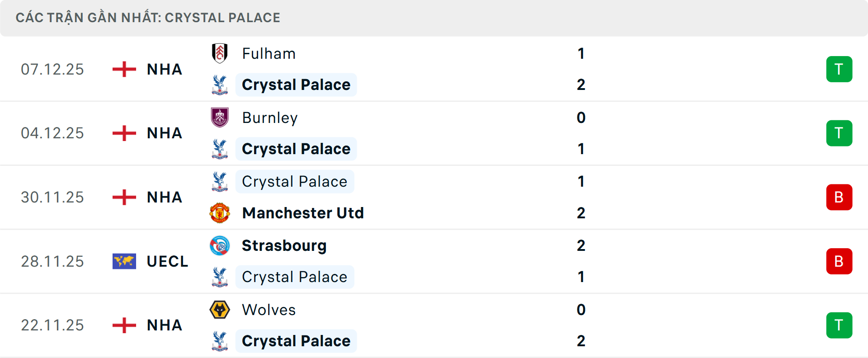868x358 pixels.
Task: Click the red B badge for Manchester Utd match
Action: click(839, 197)
